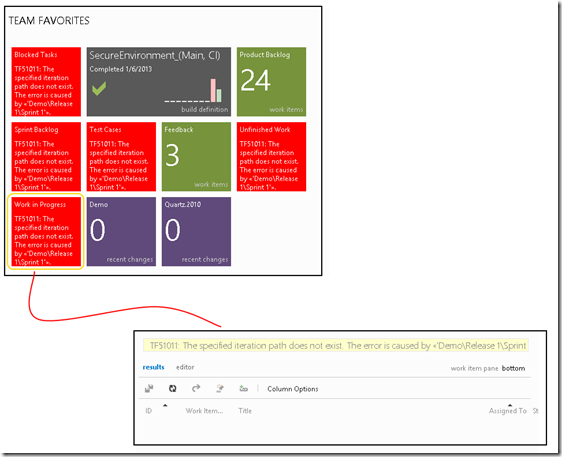Screen dimensions: 562x457
Task: Click the link work item icon
Action: click(x=243, y=389)
